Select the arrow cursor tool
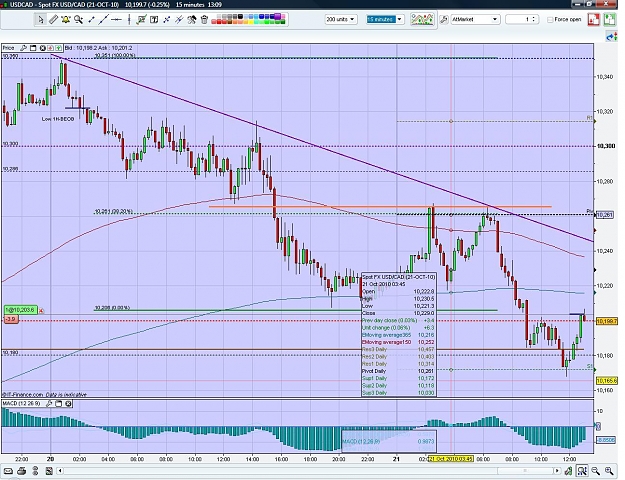This screenshot has height=480, width=625. point(41,19)
